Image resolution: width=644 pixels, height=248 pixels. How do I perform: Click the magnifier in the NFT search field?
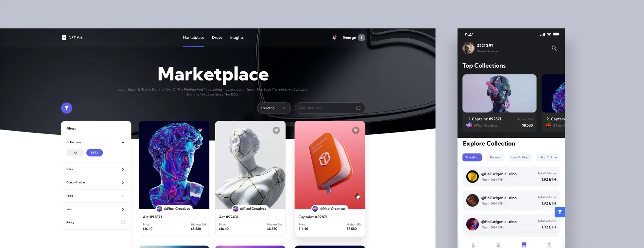pyautogui.click(x=358, y=108)
